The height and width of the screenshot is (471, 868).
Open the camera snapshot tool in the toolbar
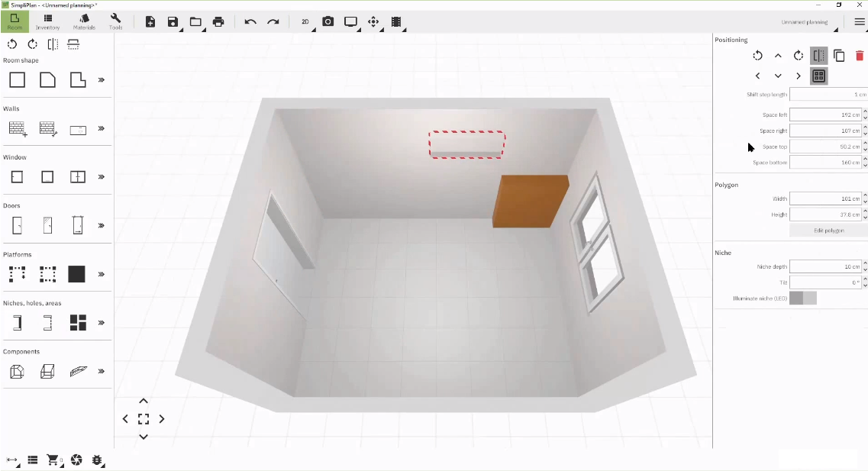point(328,22)
